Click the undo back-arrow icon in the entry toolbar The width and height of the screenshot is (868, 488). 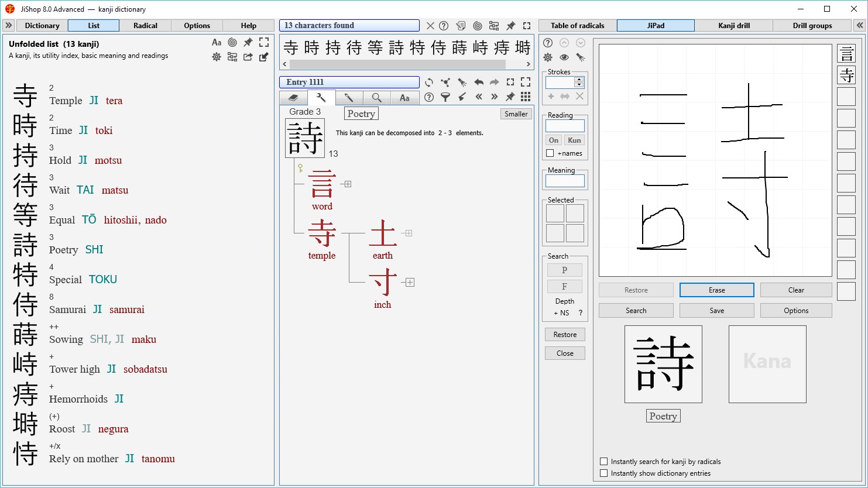click(x=479, y=83)
